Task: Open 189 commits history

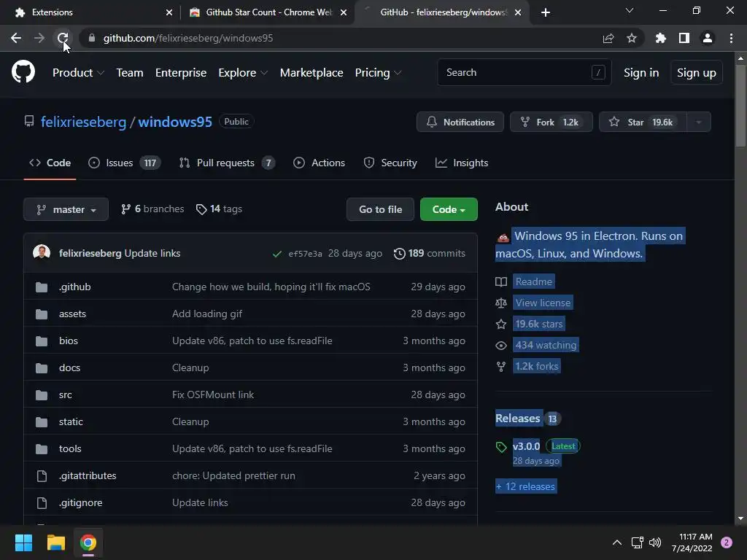Action: pyautogui.click(x=429, y=253)
